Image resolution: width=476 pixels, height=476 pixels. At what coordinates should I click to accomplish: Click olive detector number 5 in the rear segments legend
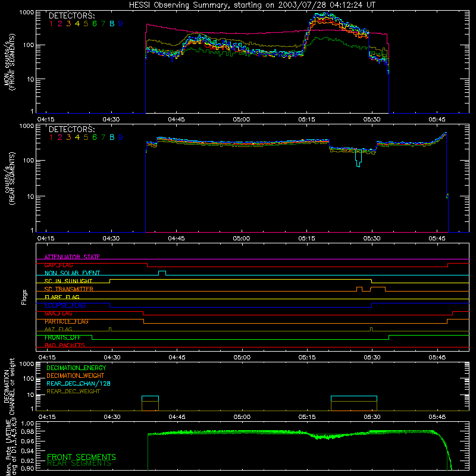[x=86, y=137]
